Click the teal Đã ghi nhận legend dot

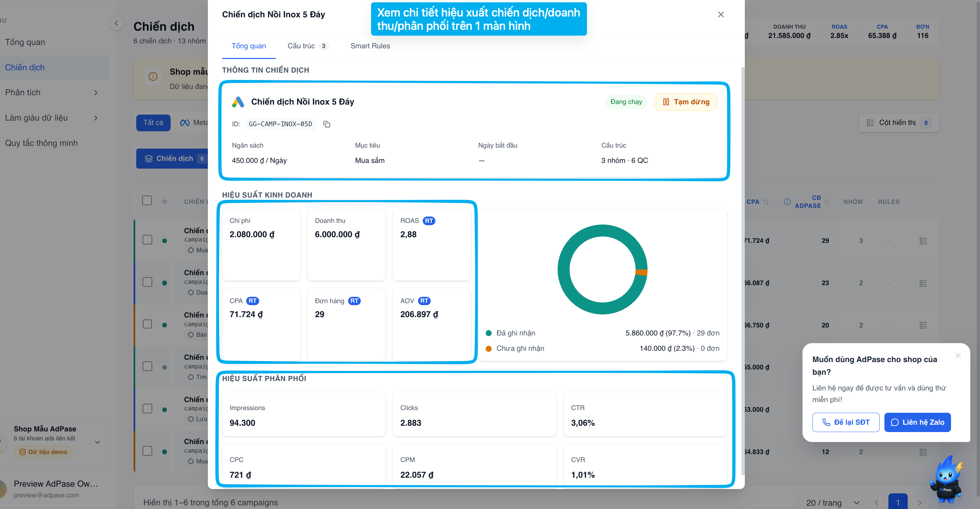click(488, 333)
